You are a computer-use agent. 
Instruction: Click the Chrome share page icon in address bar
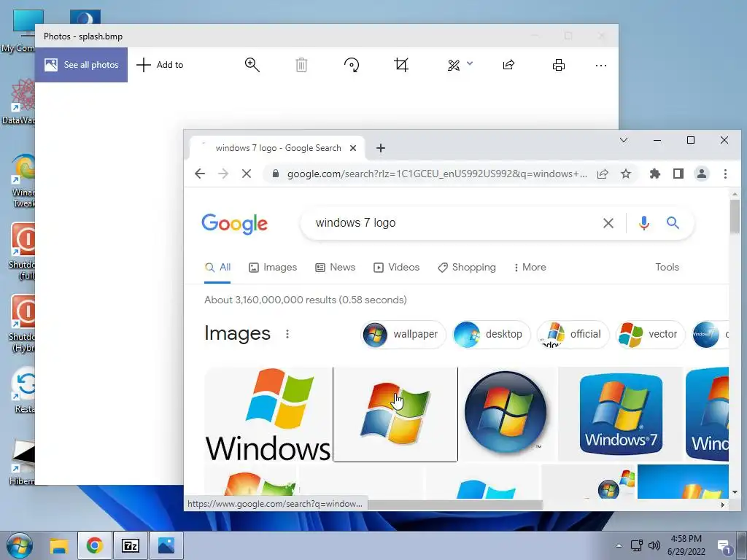tap(603, 174)
